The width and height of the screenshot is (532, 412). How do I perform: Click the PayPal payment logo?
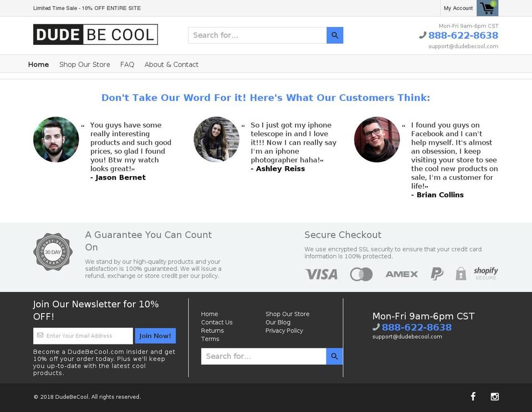click(437, 274)
